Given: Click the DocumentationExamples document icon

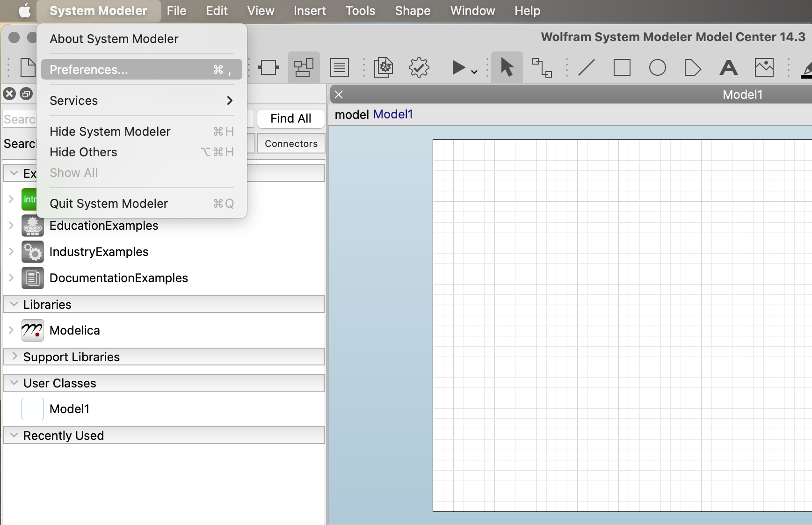Looking at the screenshot, I should point(33,278).
